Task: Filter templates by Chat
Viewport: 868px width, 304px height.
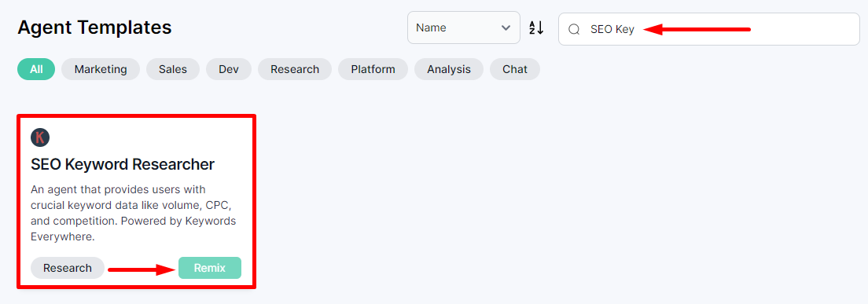Action: (x=515, y=69)
